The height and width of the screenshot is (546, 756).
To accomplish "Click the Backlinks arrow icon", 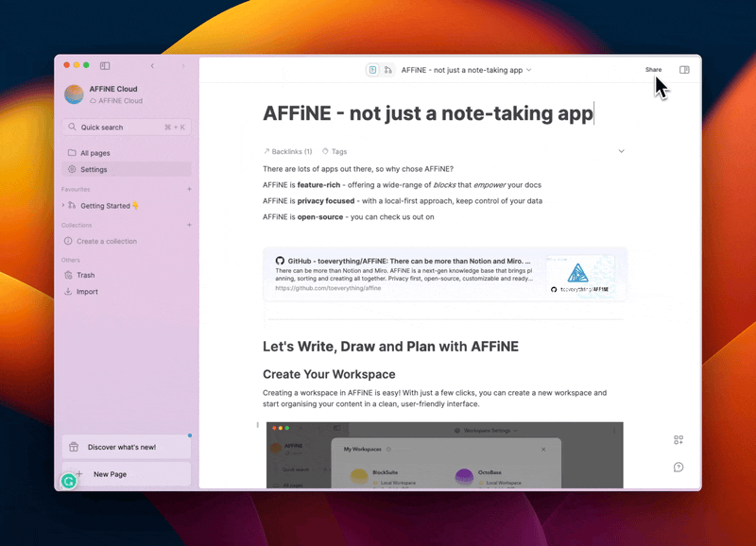I will (266, 151).
